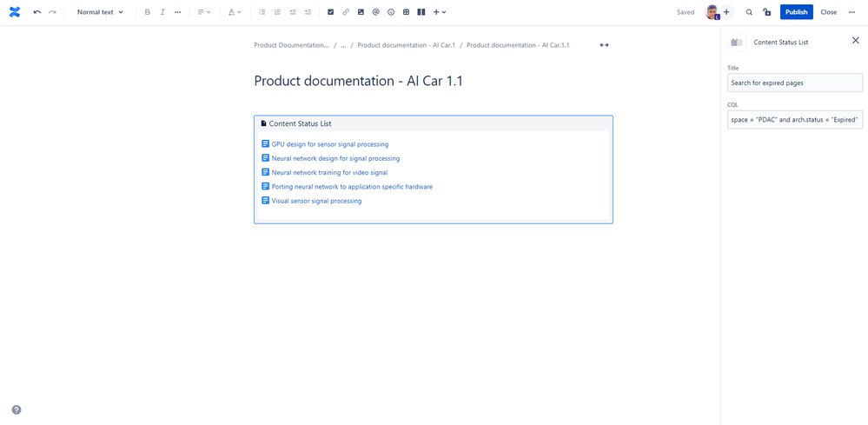The width and height of the screenshot is (868, 425).
Task: Open the text alignment dropdown
Action: (204, 12)
